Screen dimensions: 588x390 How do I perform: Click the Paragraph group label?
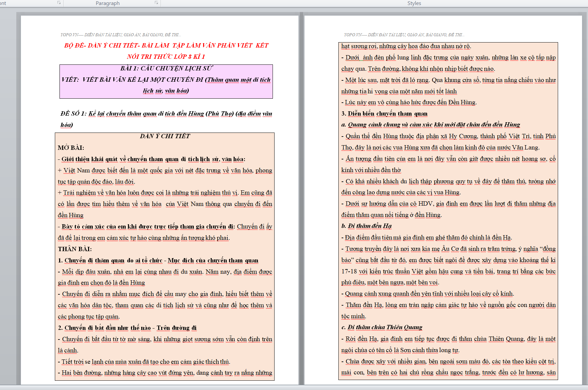(x=108, y=3)
